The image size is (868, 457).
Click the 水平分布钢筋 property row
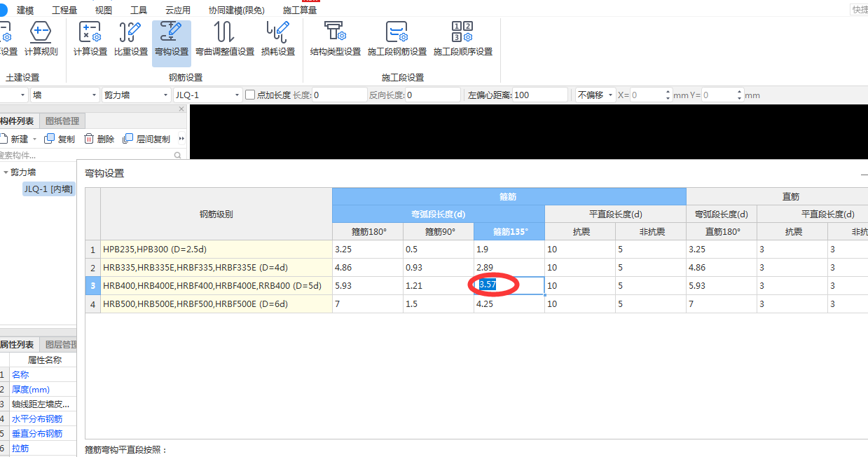click(42, 418)
